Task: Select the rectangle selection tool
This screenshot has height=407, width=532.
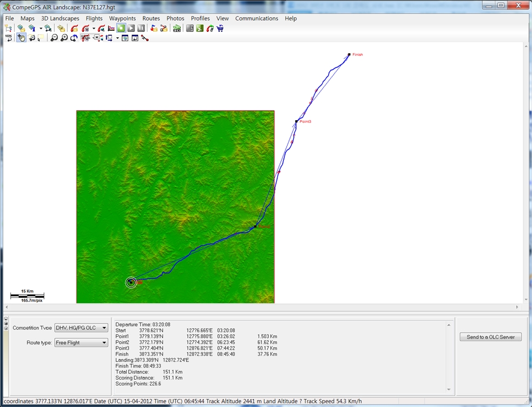Action: (x=41, y=38)
